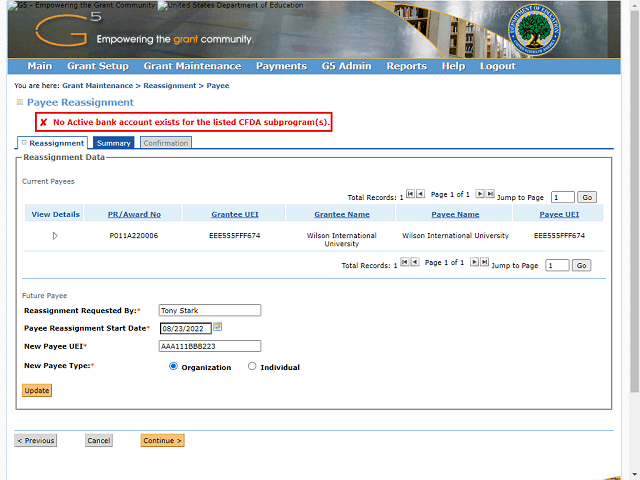Click the lower pager next-page arrow
Image resolution: width=640 pixels, height=480 pixels.
[474, 262]
